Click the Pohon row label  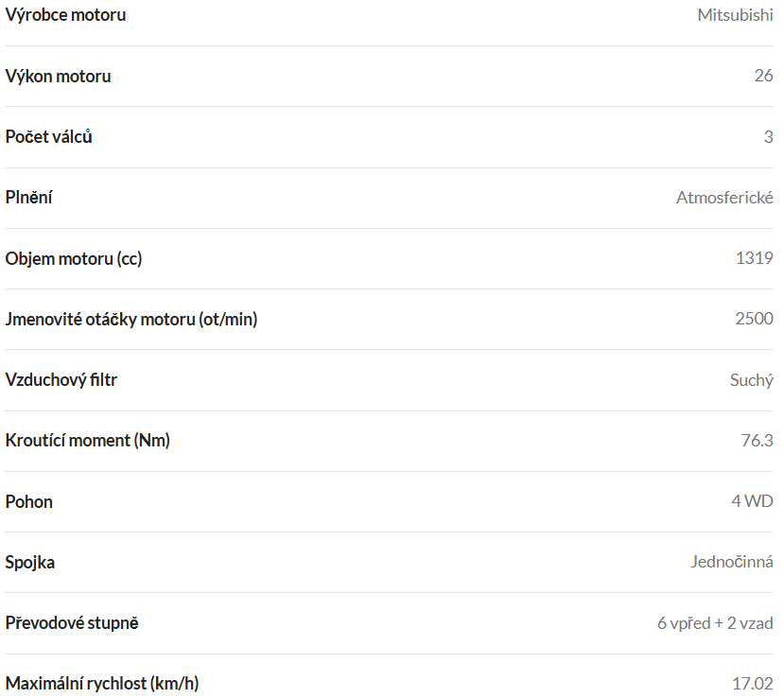(x=28, y=502)
